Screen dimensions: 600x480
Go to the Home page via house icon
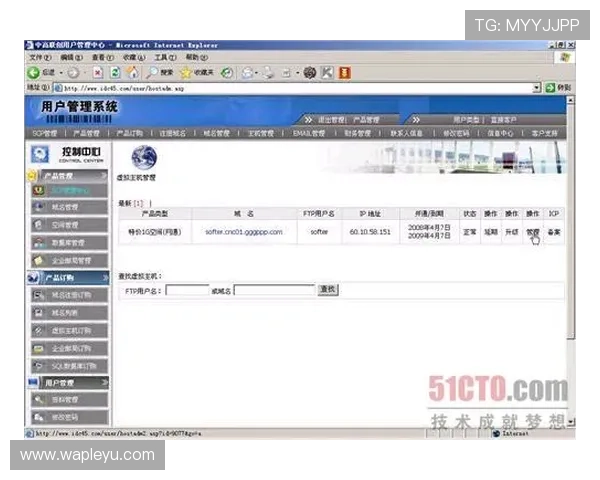click(132, 73)
